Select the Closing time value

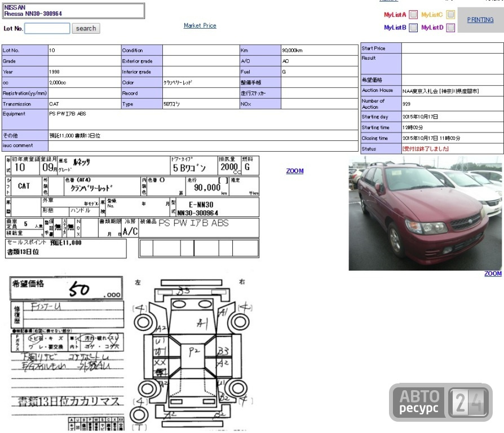[431, 138]
